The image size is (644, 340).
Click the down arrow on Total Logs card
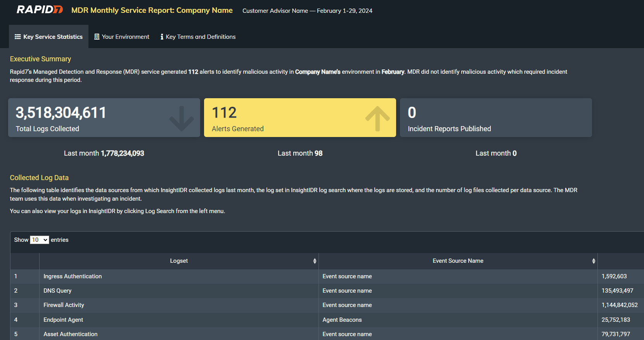[x=181, y=118]
